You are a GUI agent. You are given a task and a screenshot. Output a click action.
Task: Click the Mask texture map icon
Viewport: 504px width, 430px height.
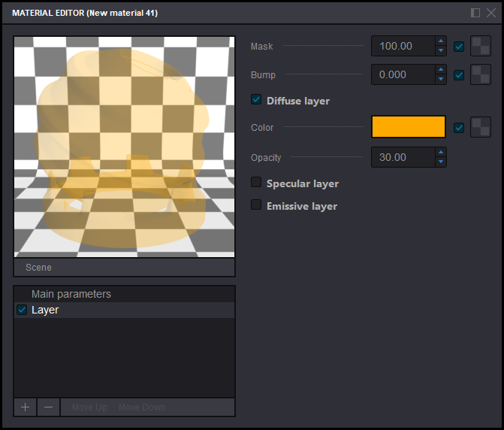pyautogui.click(x=480, y=47)
